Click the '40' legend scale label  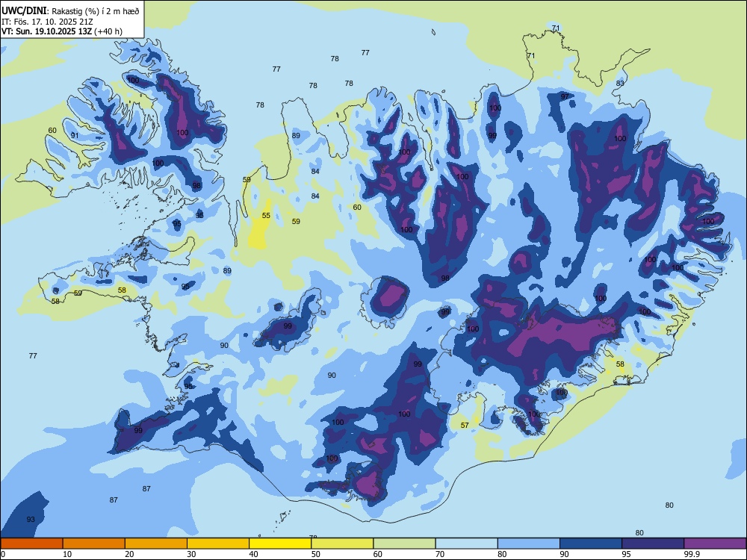click(253, 554)
